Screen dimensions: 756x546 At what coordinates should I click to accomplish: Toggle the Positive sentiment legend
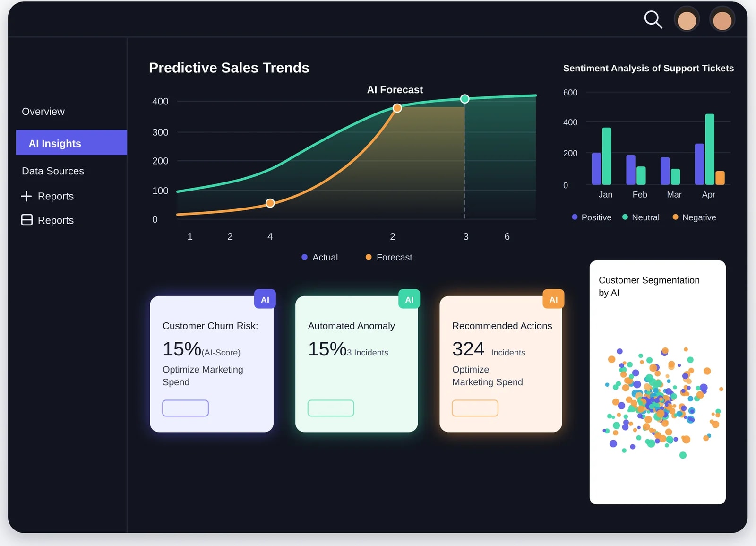[x=592, y=217]
